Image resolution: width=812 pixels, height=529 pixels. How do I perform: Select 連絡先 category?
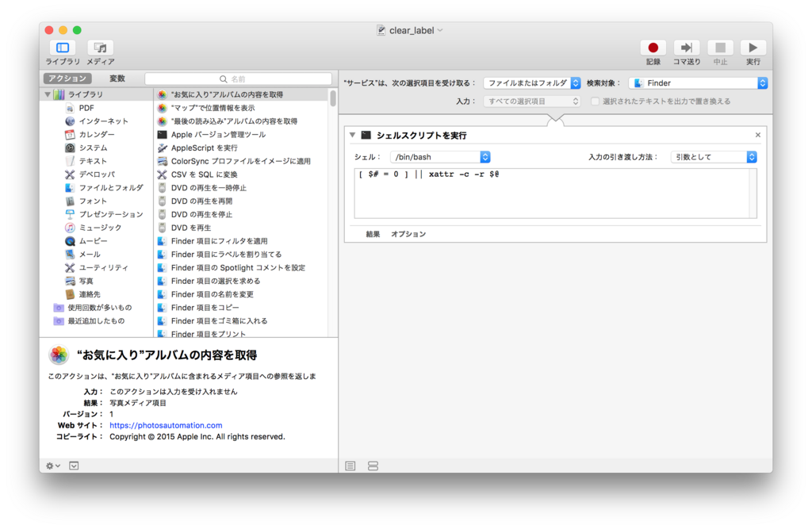coord(89,294)
